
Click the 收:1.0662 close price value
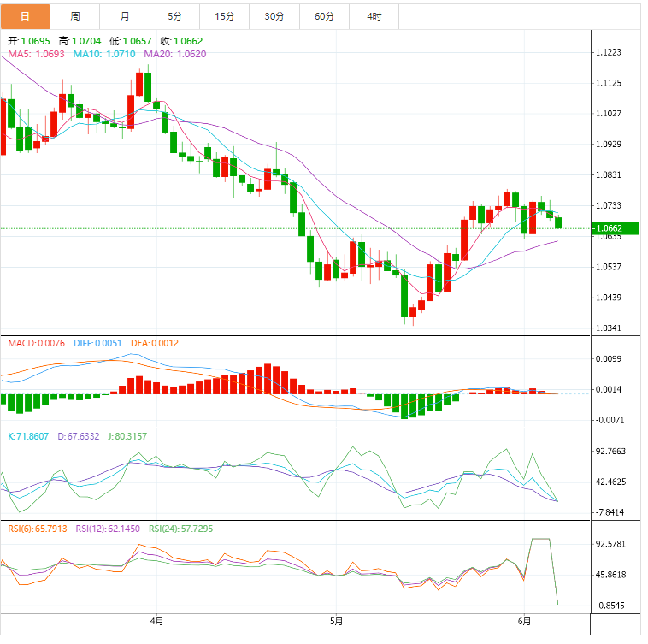181,41
